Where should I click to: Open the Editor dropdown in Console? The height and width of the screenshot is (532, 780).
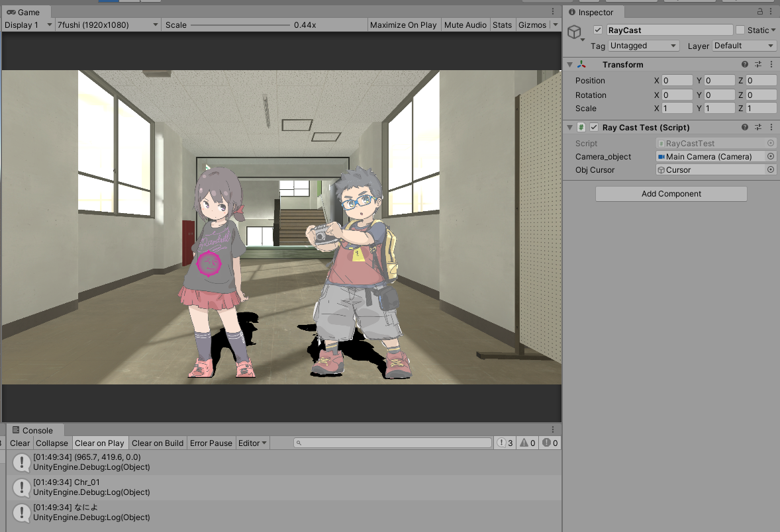pyautogui.click(x=252, y=443)
